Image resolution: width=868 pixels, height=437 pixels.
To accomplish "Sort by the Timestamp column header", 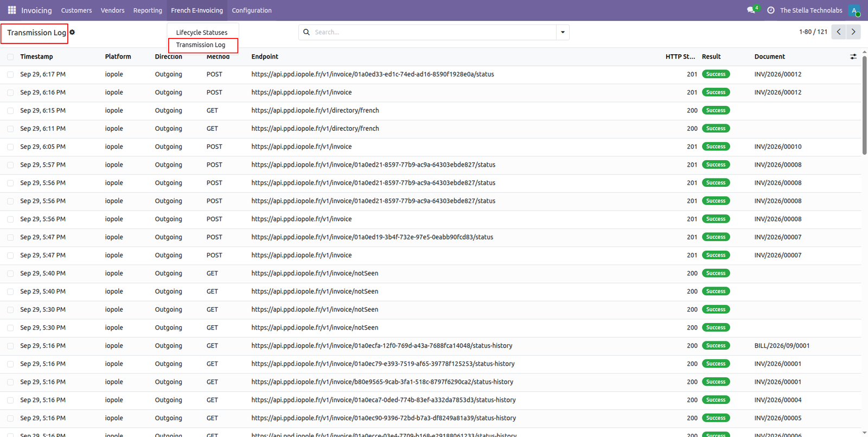I will pyautogui.click(x=36, y=56).
